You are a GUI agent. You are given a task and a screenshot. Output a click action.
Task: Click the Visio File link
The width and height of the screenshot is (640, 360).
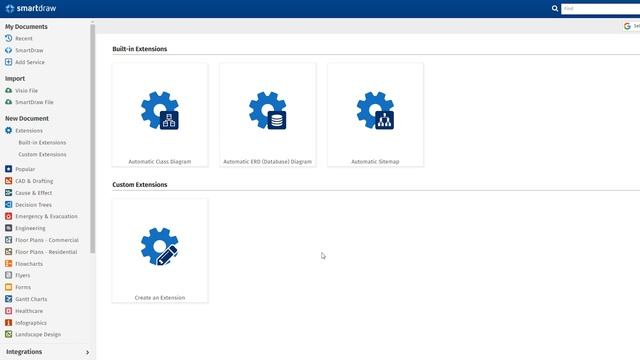point(27,91)
